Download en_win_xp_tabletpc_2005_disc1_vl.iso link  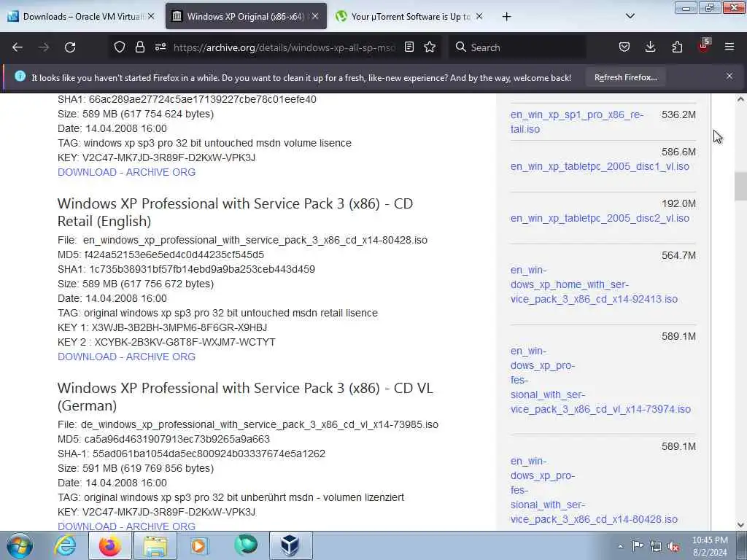(600, 166)
